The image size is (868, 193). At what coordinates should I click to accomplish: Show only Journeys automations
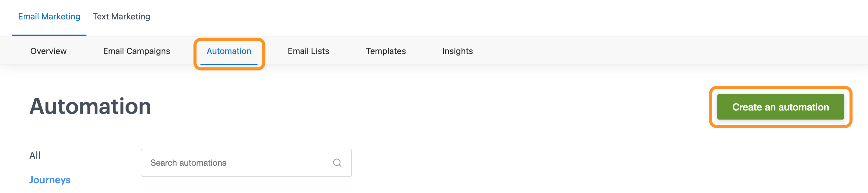click(x=50, y=180)
